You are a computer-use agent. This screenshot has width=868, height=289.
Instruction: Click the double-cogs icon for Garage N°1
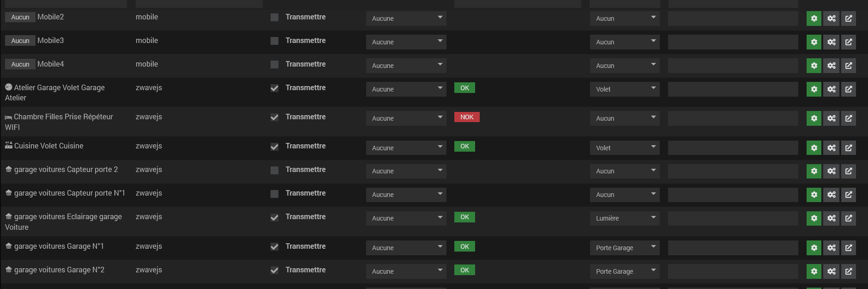(831, 248)
